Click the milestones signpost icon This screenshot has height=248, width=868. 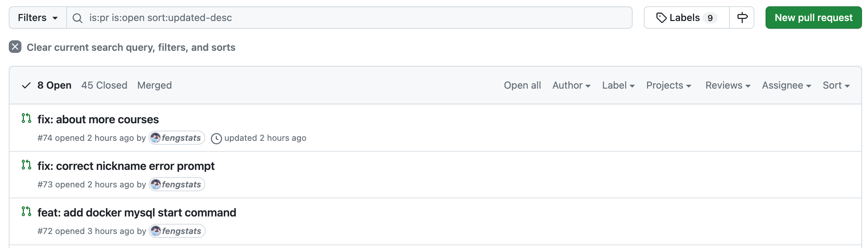tap(742, 18)
